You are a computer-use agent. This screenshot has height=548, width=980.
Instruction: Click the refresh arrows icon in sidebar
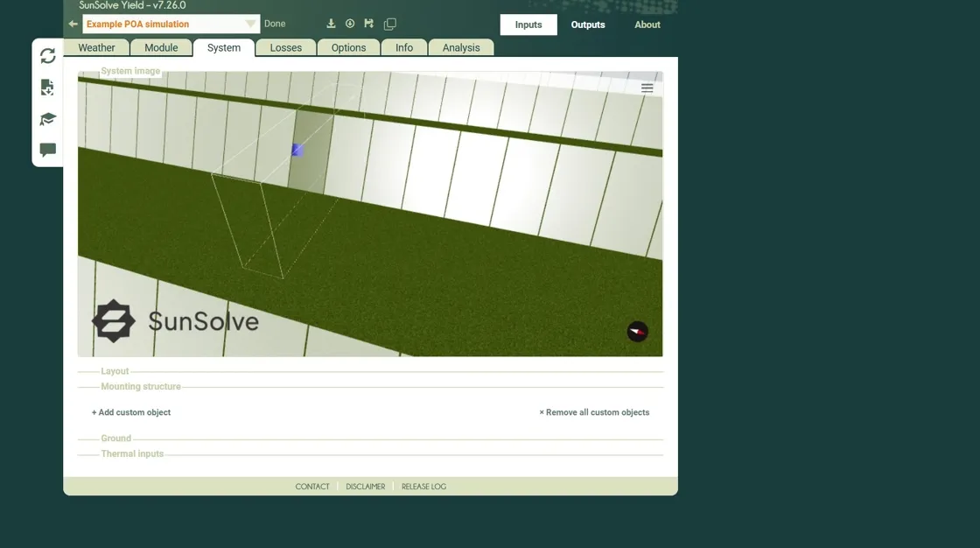[48, 56]
